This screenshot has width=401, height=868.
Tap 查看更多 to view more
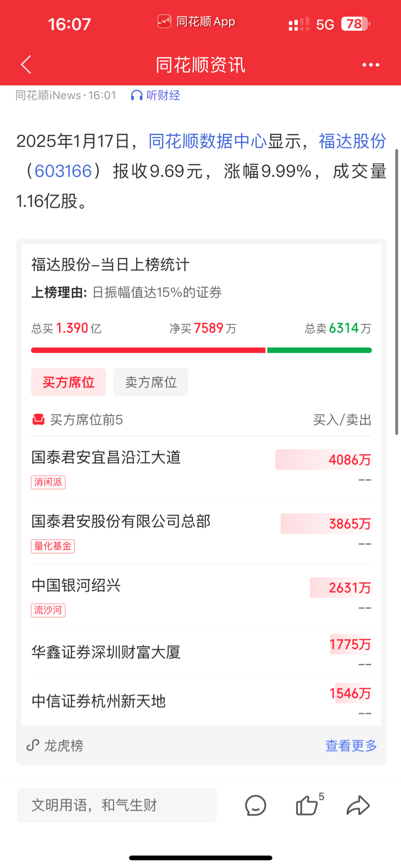[351, 746]
